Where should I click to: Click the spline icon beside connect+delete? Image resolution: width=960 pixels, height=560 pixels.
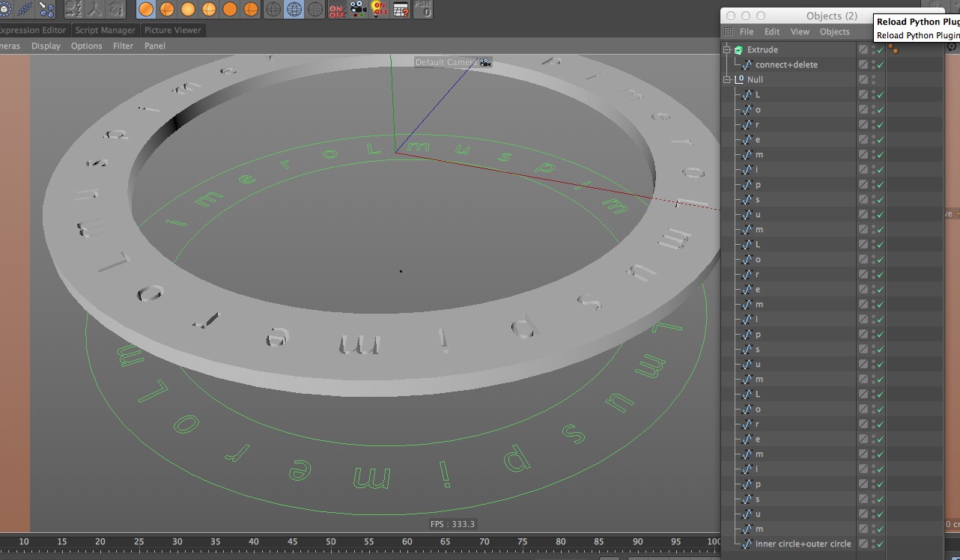(747, 64)
